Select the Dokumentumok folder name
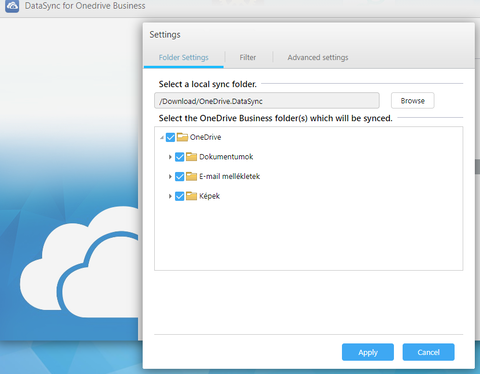The image size is (480, 374). click(226, 157)
